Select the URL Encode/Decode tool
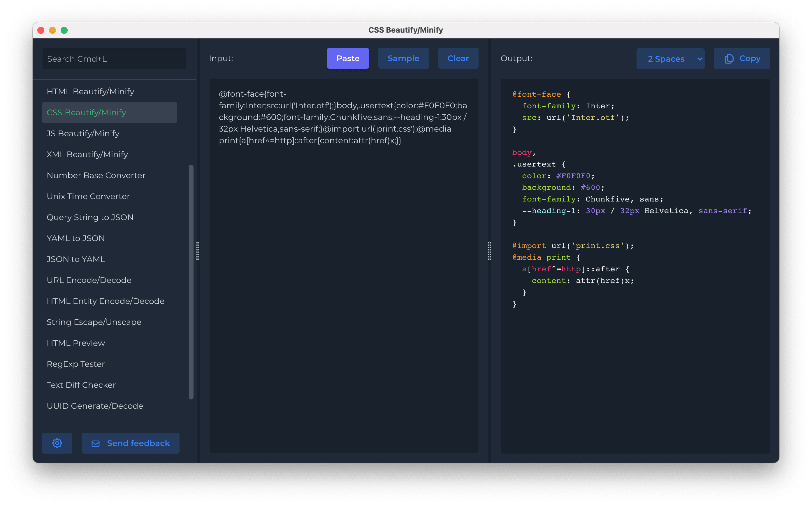 pos(89,280)
